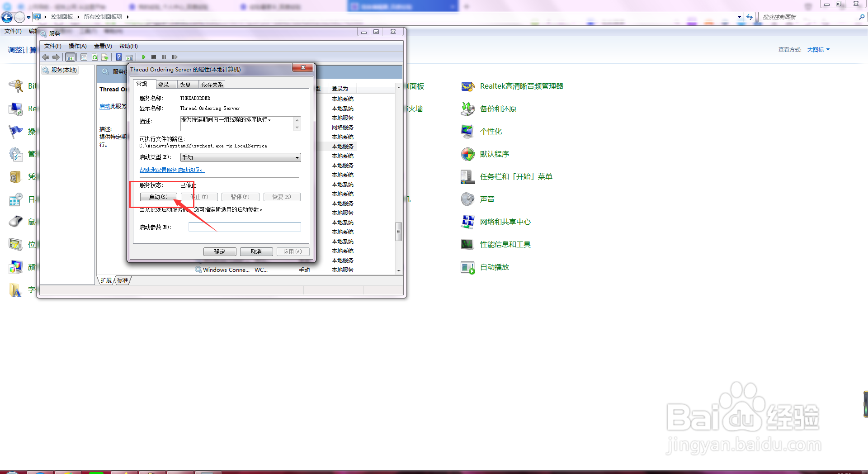Close the Thread Ordering Server properties dialog
This screenshot has width=868, height=474.
(x=302, y=68)
